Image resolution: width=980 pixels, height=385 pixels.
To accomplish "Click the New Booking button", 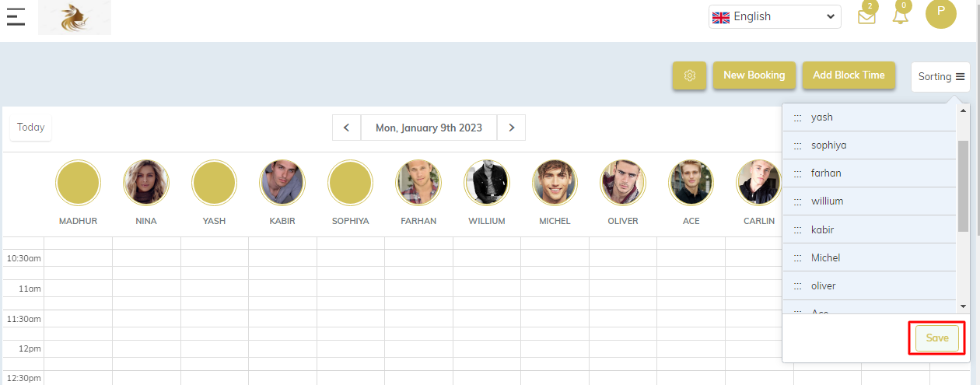I will 754,75.
